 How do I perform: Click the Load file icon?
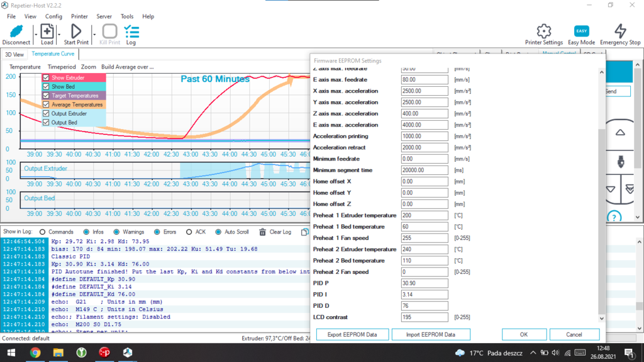click(x=47, y=31)
